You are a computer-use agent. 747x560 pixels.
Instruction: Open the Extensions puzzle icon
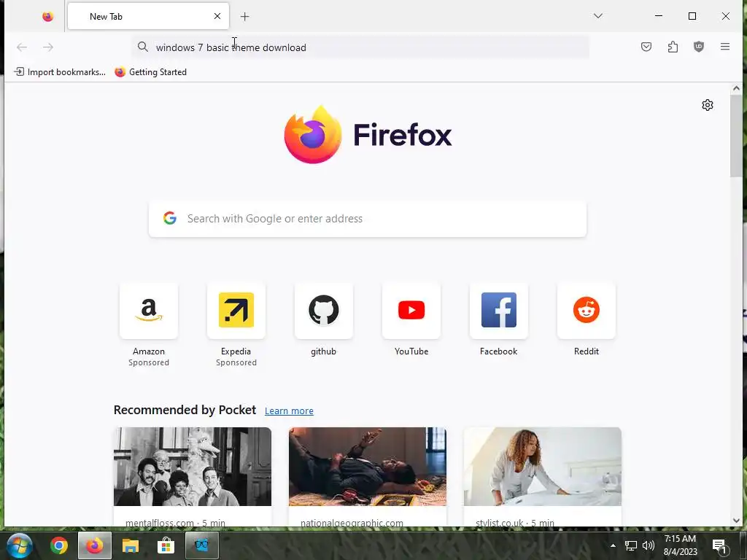[673, 47]
